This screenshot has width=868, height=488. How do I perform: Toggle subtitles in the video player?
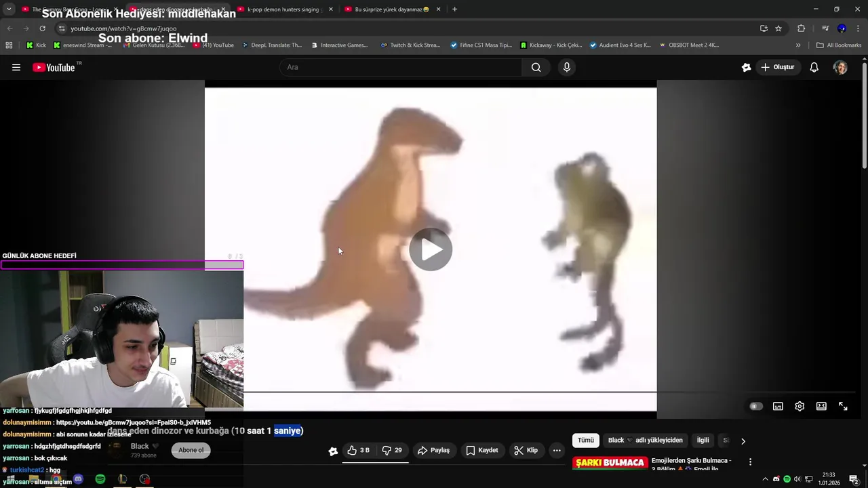tap(778, 406)
